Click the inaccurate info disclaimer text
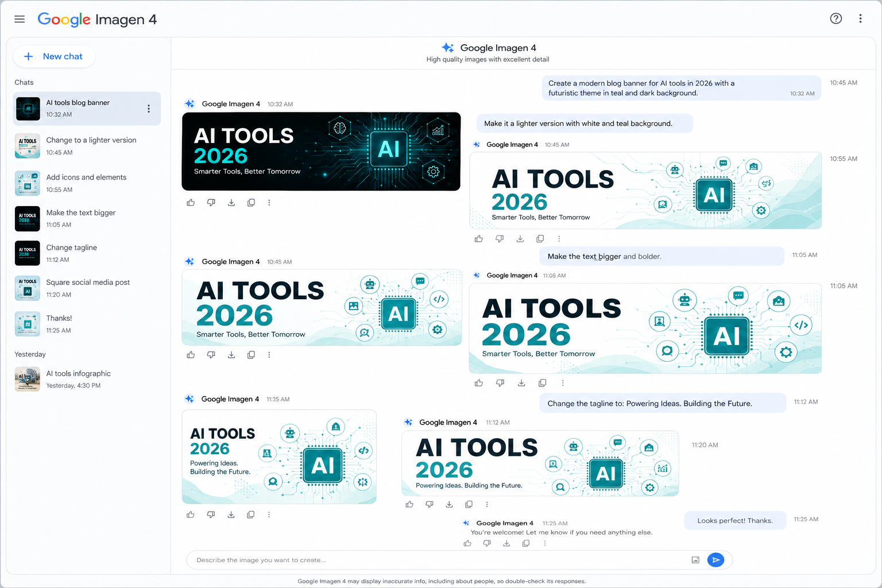 [442, 581]
